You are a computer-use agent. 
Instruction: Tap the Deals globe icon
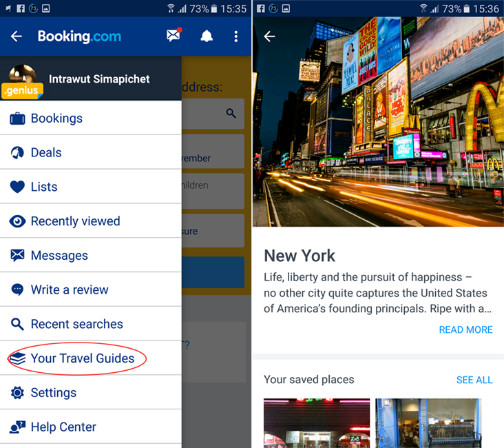pyautogui.click(x=17, y=152)
